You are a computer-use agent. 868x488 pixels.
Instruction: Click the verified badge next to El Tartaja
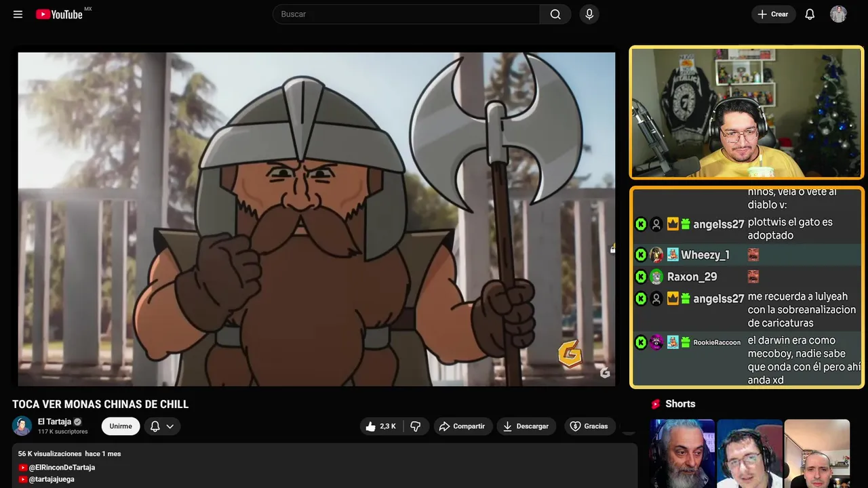coord(77,422)
